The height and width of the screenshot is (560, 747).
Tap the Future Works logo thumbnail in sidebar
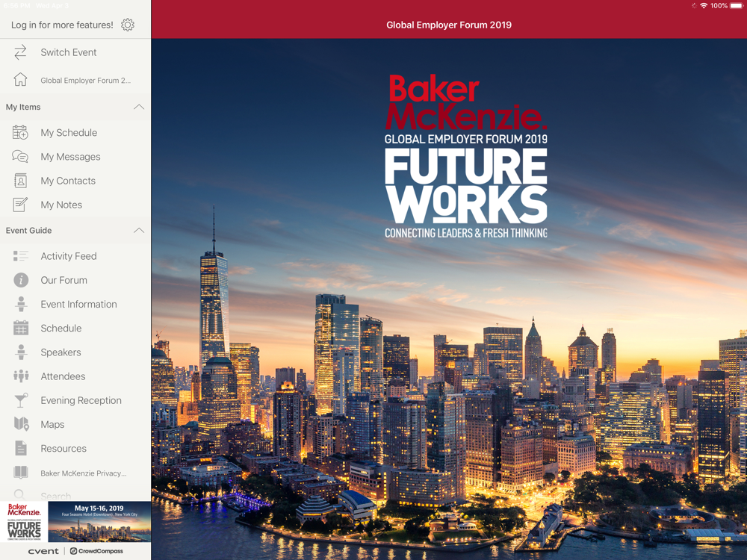tap(24, 522)
